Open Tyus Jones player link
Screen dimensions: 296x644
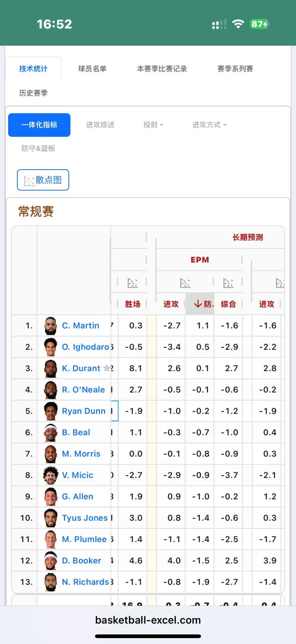(85, 518)
